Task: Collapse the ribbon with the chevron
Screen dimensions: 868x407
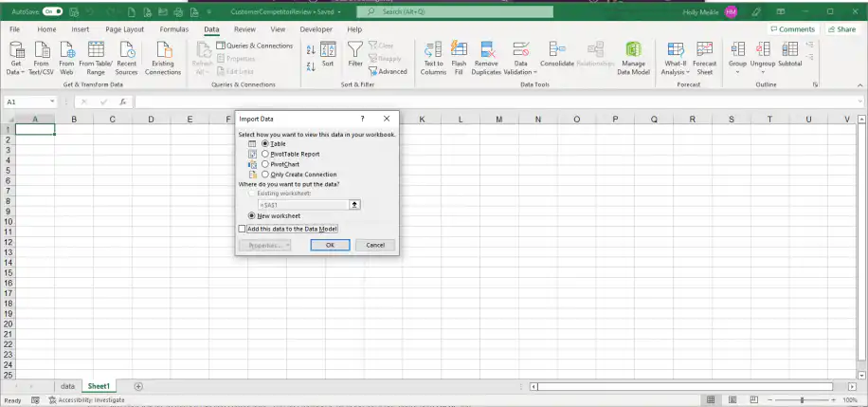Action: 860,84
